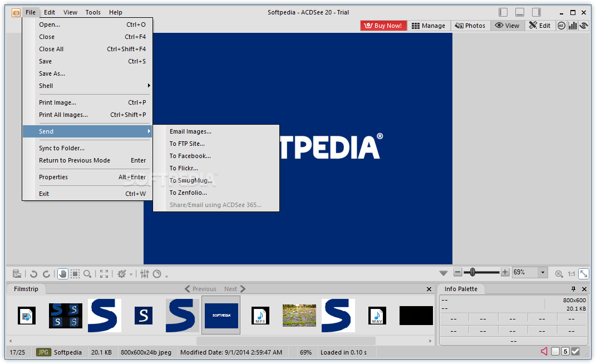Click Sync to Folder... entry

[x=87, y=148]
